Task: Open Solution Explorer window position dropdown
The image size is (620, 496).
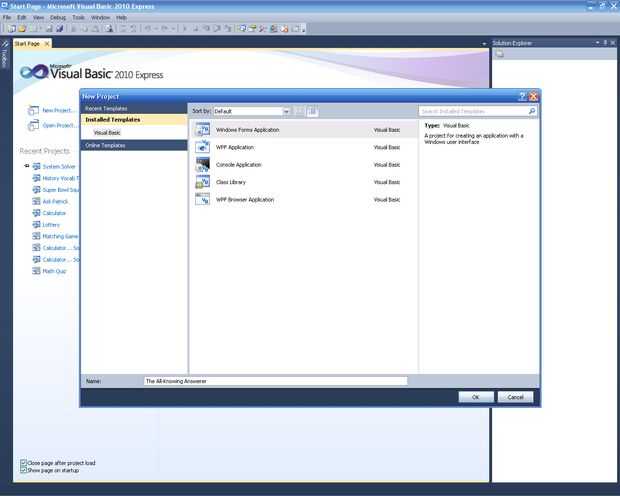Action: coord(597,43)
